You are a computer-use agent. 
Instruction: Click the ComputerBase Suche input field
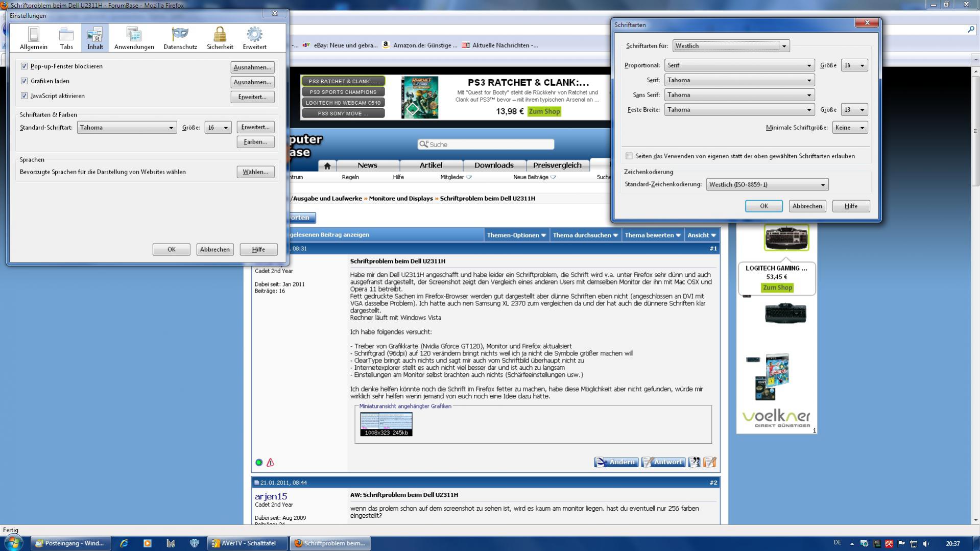[486, 145]
